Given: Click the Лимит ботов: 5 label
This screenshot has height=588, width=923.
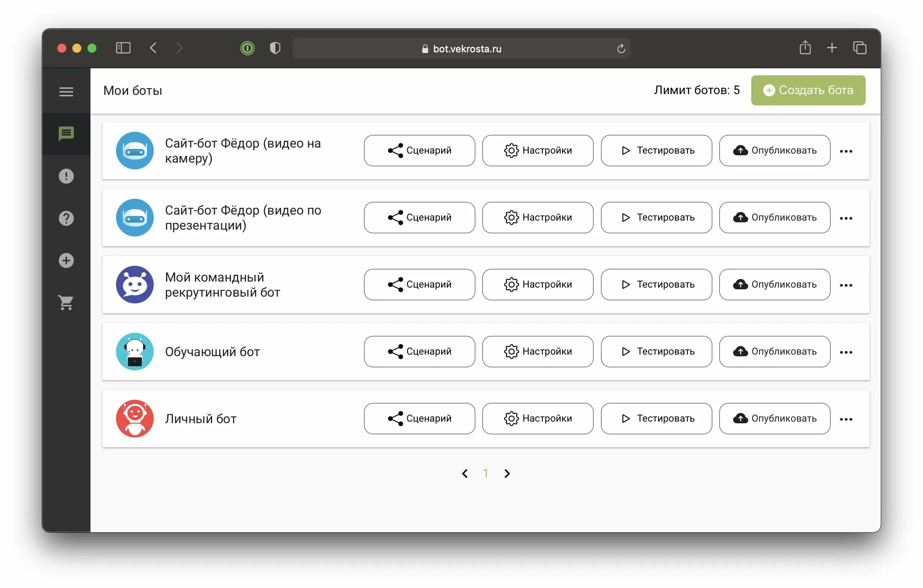Looking at the screenshot, I should click(x=697, y=90).
